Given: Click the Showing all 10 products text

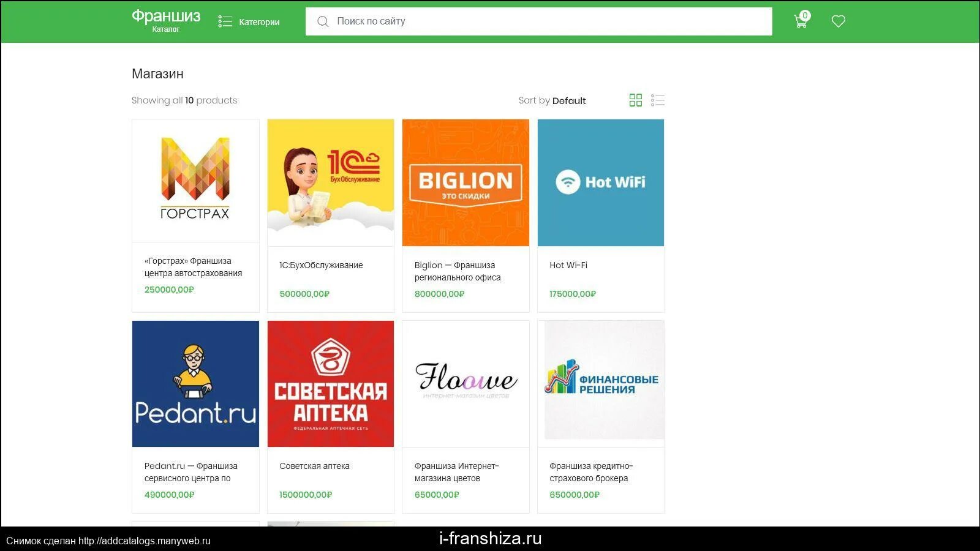Looking at the screenshot, I should pyautogui.click(x=184, y=100).
